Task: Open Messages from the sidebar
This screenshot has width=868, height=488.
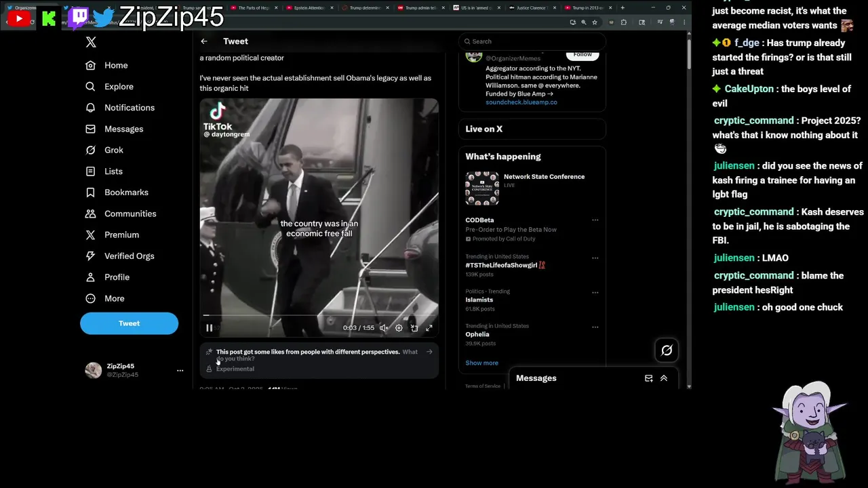Action: tap(115, 129)
